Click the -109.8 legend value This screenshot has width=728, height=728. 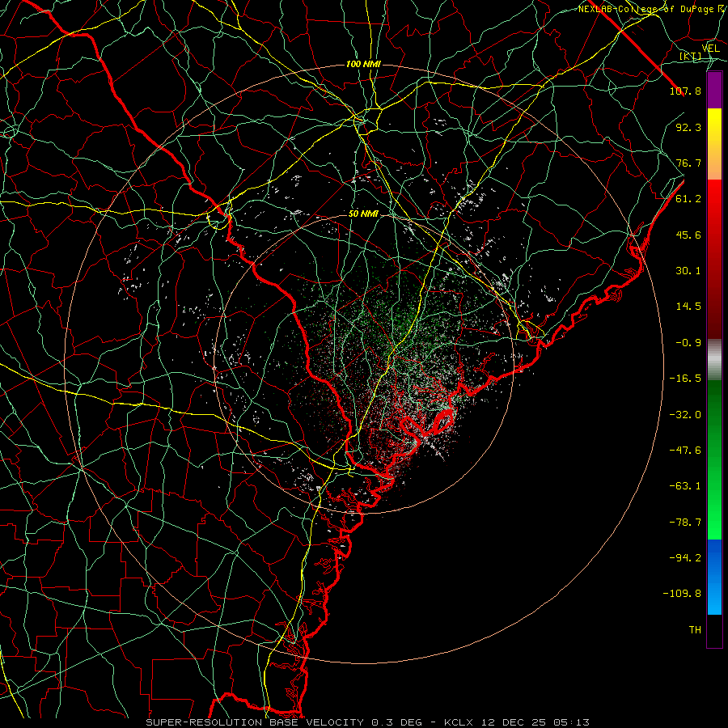click(682, 594)
